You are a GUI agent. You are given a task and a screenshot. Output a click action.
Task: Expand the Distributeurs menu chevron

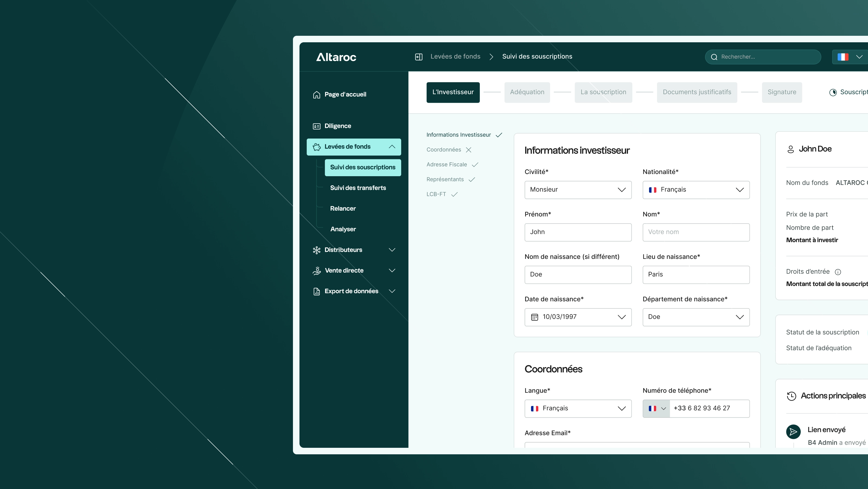(x=392, y=250)
